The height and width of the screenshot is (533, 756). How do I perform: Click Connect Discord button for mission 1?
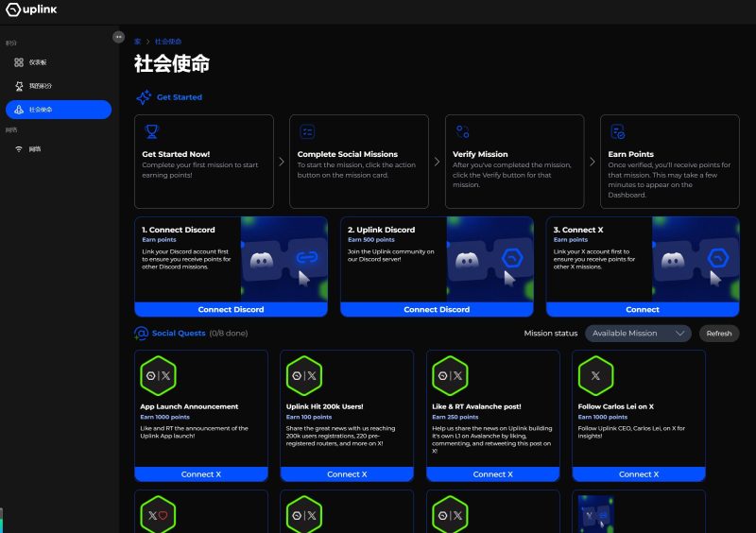click(231, 309)
